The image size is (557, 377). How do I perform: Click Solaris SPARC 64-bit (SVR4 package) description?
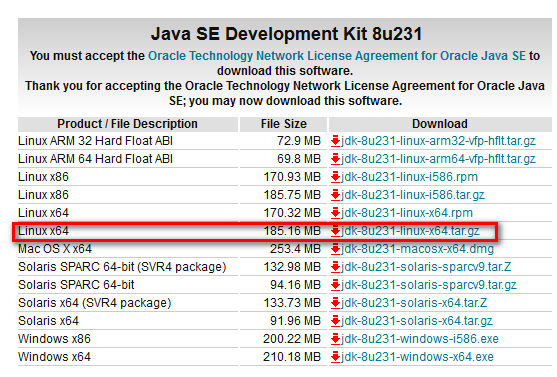(x=122, y=267)
